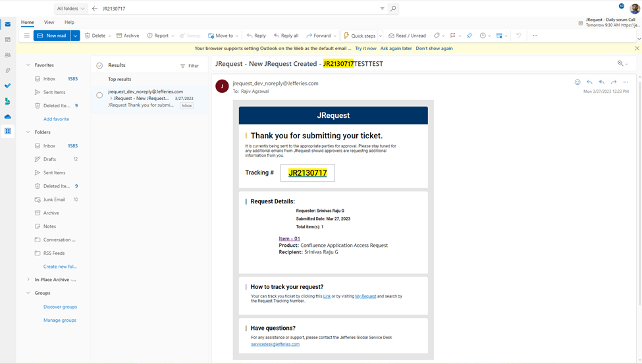Click the servicedesk@jefferies.com link
The image size is (642, 364).
[275, 344]
